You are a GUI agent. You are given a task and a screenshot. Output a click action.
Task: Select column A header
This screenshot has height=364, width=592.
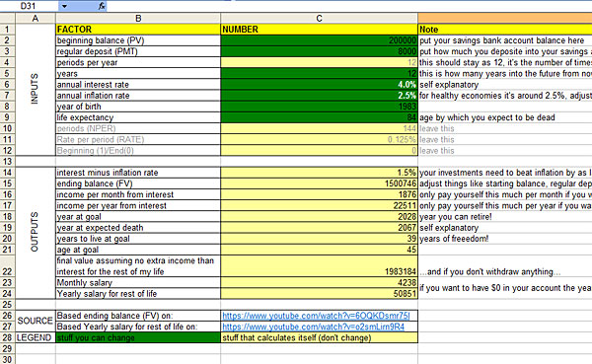tap(36, 18)
